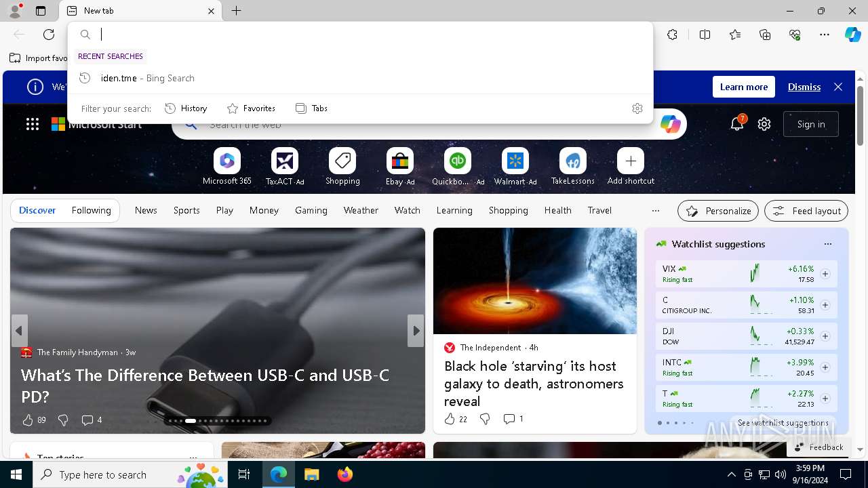
Task: Open the TaxACT ad shortcut
Action: tap(285, 167)
